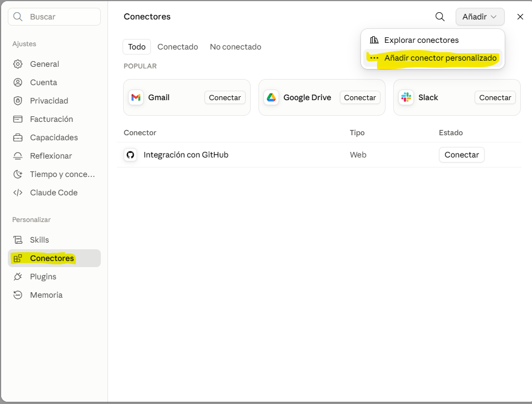Image resolution: width=532 pixels, height=404 pixels.
Task: Click the Integración con GitHub row text
Action: [x=186, y=155]
